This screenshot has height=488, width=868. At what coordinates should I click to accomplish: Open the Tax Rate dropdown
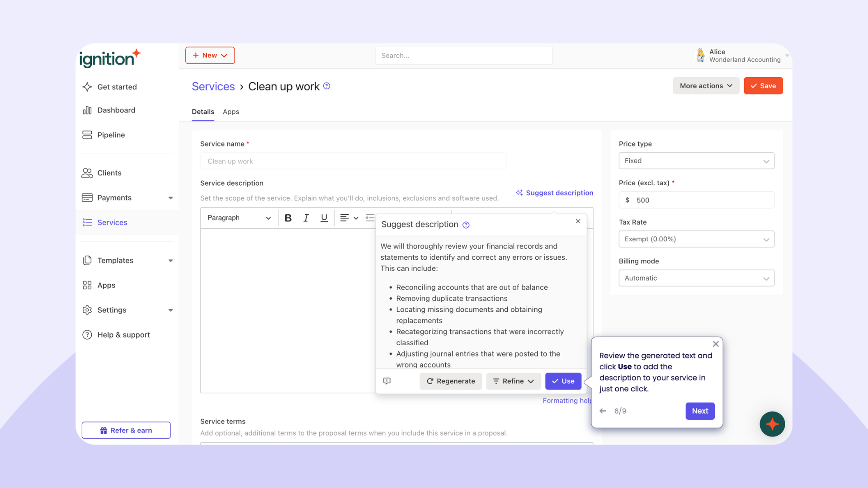point(696,239)
